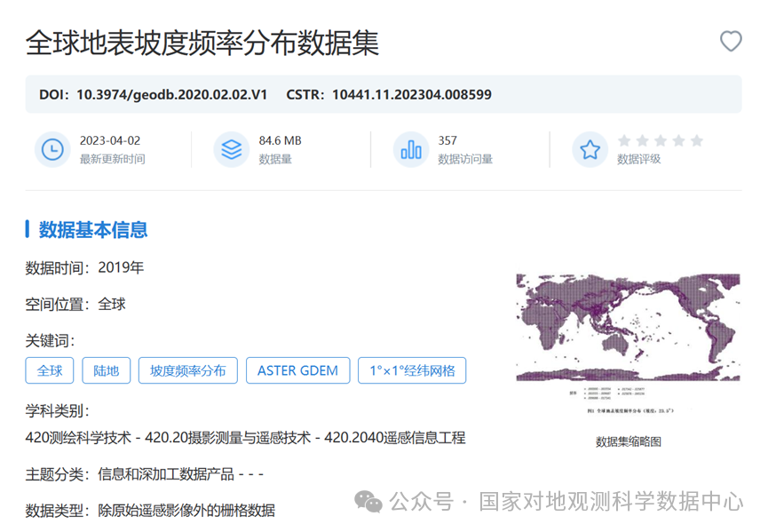
Task: Select the 陆地 keyword tag
Action: click(107, 370)
